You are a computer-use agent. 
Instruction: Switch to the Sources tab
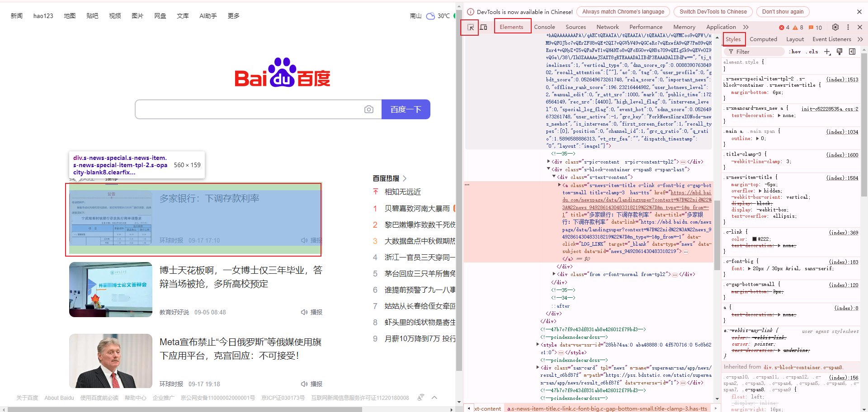pyautogui.click(x=576, y=27)
